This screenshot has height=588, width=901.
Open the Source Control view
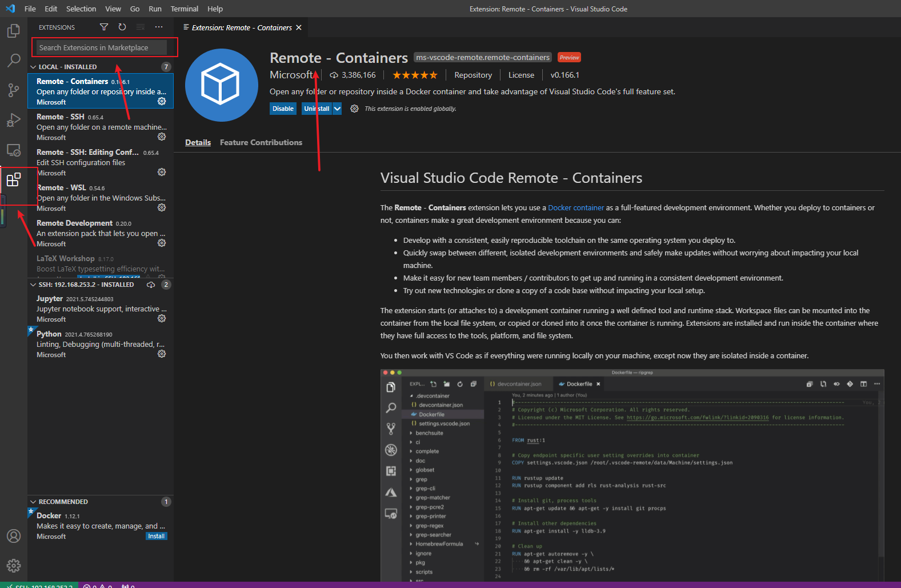click(14, 90)
